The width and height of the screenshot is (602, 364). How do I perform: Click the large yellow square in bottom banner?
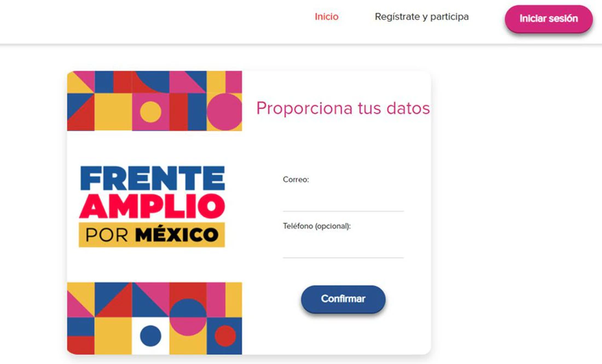point(113,336)
